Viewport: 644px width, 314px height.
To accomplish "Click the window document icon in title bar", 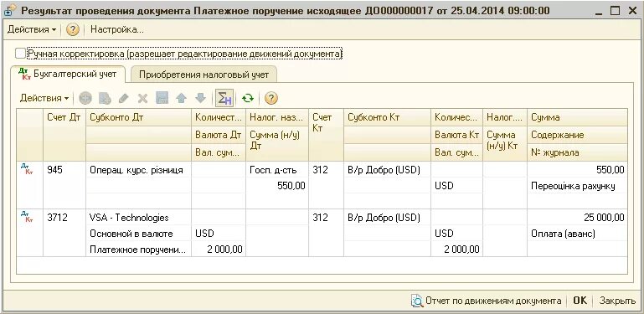I will (10, 10).
